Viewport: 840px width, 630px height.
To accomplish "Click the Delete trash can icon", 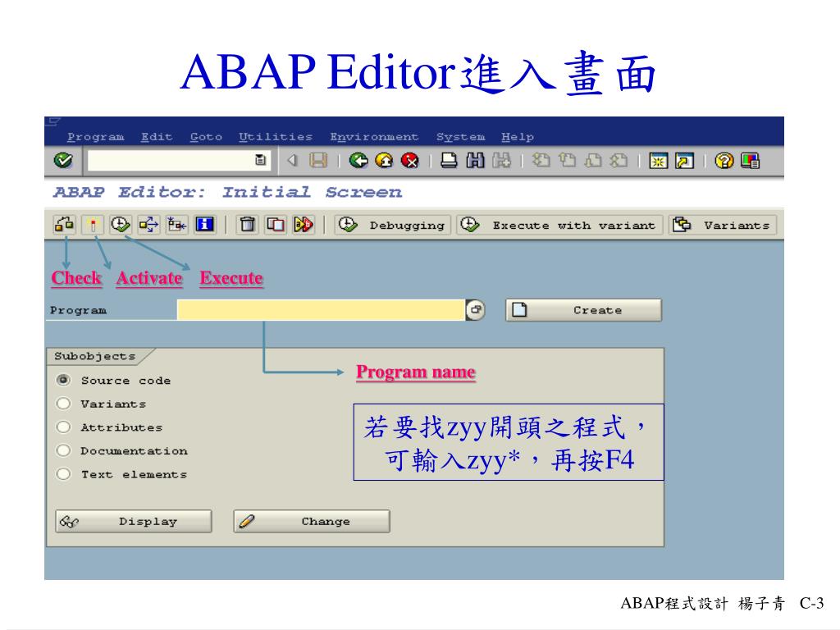I will coord(248,225).
